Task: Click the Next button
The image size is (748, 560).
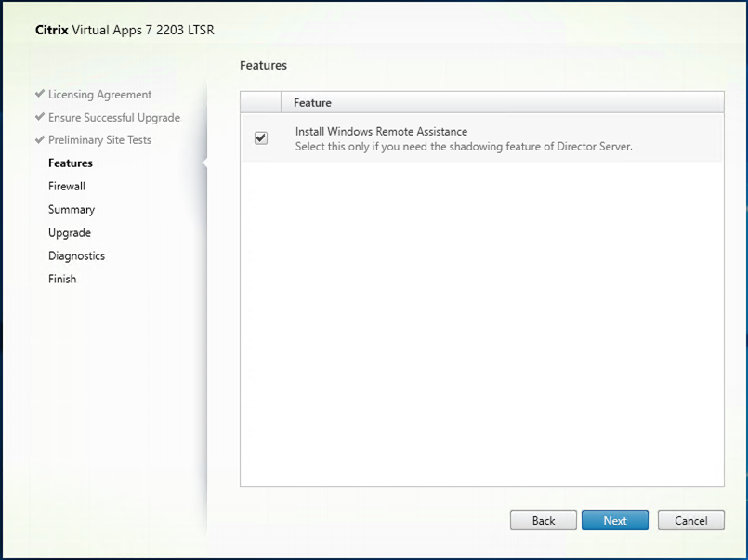Action: [x=614, y=520]
